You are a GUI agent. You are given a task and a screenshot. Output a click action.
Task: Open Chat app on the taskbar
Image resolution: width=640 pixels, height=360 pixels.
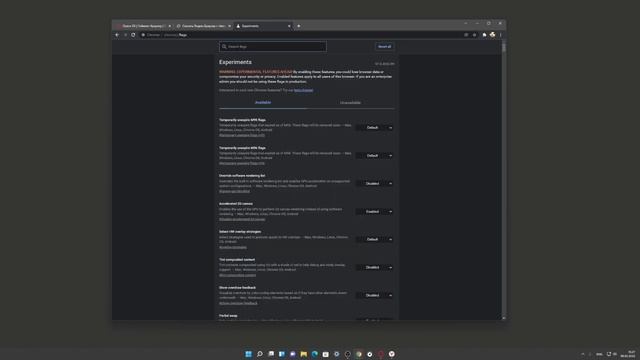point(293,354)
